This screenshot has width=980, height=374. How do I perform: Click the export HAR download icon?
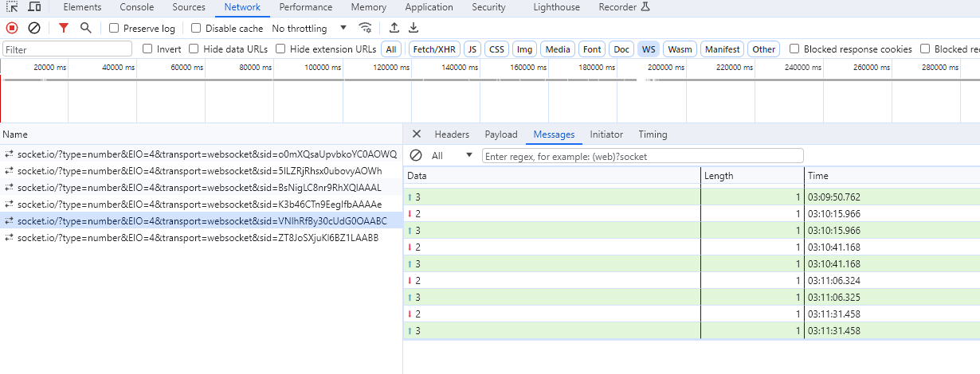(x=414, y=28)
